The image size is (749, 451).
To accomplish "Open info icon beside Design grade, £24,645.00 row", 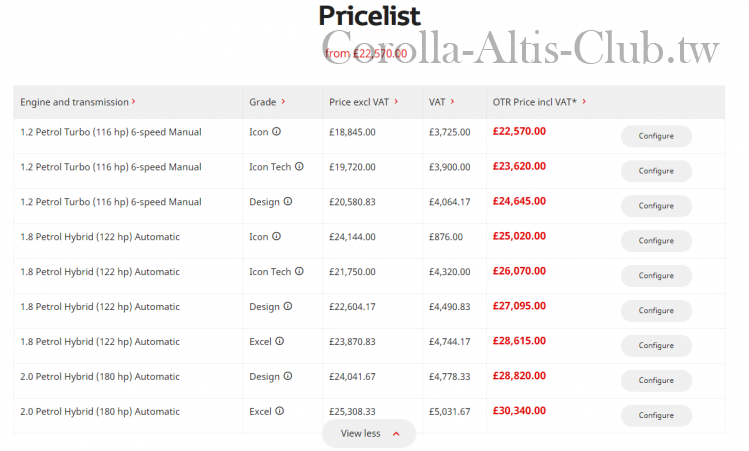I will [288, 201].
